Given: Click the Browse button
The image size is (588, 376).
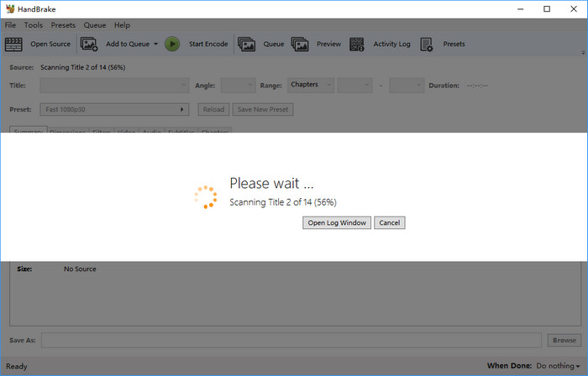Looking at the screenshot, I should coord(564,340).
